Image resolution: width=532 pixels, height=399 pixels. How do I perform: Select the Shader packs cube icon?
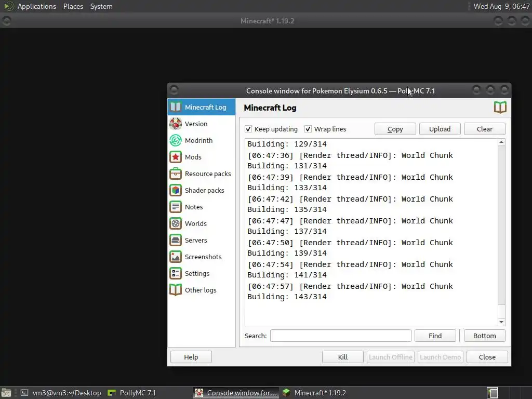point(176,190)
